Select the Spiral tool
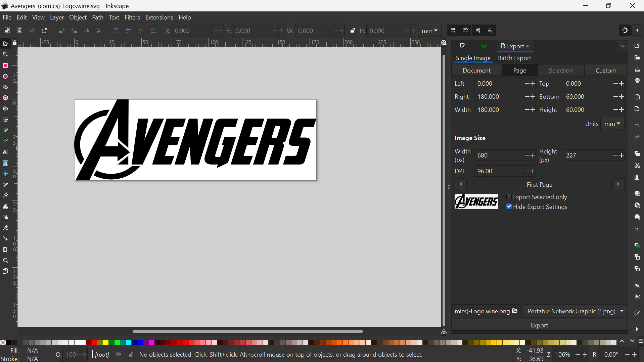Viewport: 644px width, 362px height. pyautogui.click(x=5, y=109)
